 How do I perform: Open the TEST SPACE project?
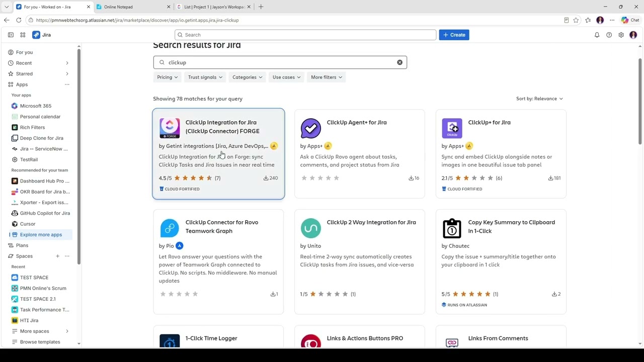(34, 278)
